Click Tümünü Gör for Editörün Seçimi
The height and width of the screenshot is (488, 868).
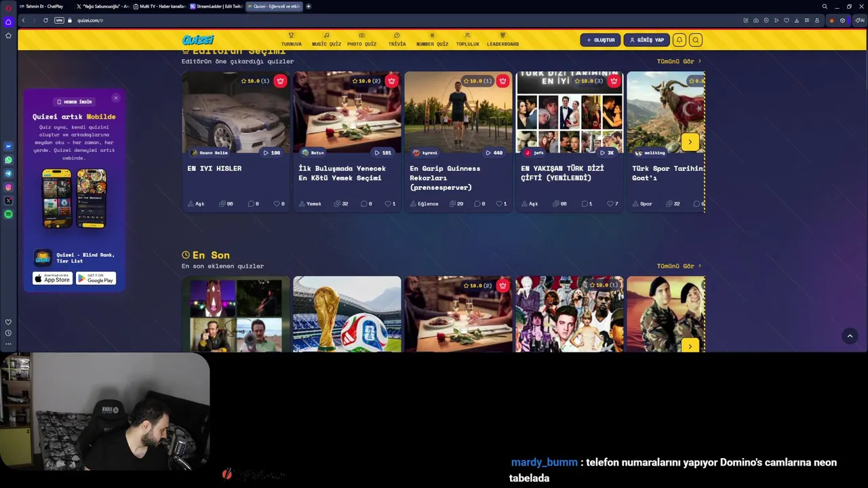[679, 61]
